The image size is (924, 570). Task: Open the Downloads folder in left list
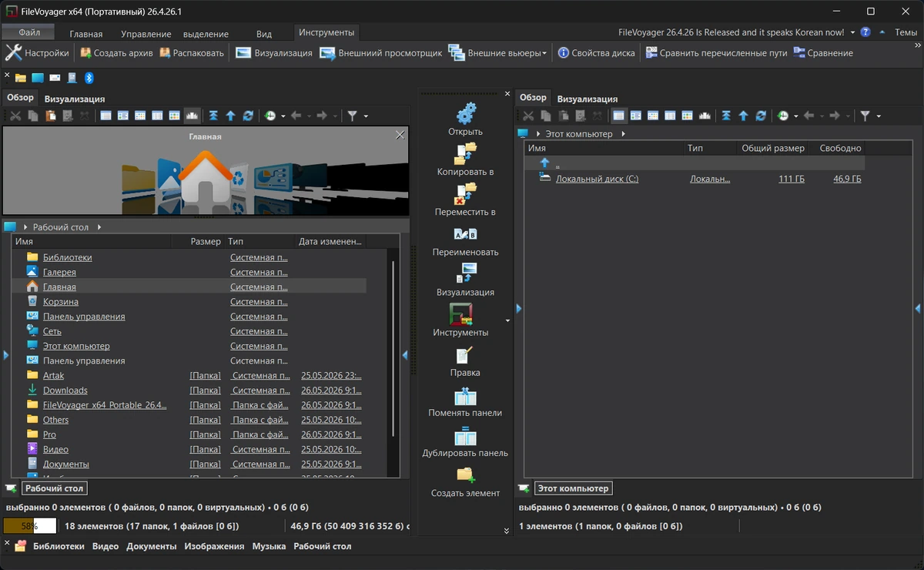tap(65, 391)
